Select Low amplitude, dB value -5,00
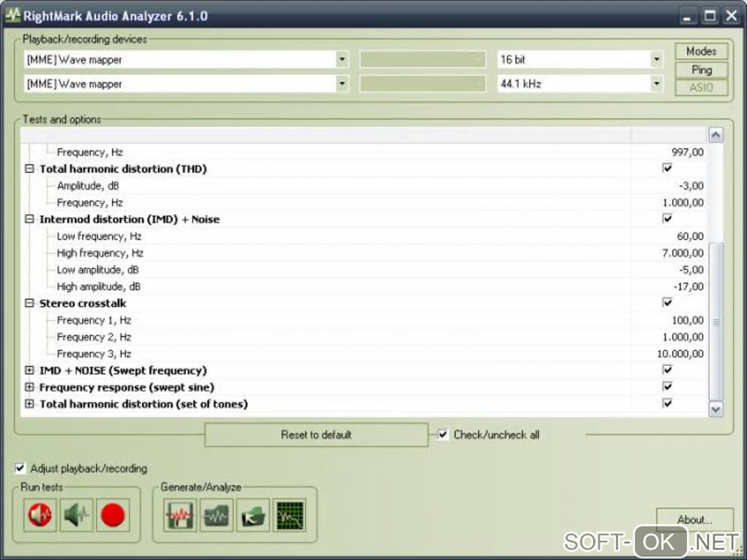This screenshot has height=560, width=747. pyautogui.click(x=691, y=269)
